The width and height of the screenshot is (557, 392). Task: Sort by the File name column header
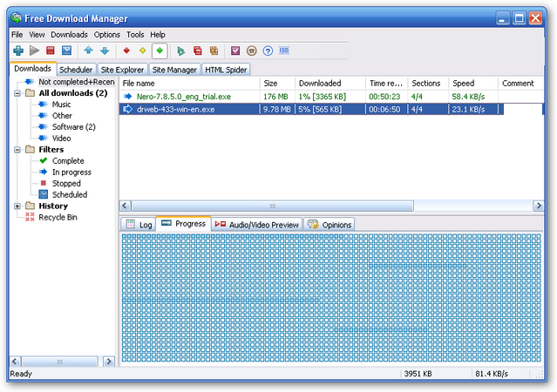(189, 84)
